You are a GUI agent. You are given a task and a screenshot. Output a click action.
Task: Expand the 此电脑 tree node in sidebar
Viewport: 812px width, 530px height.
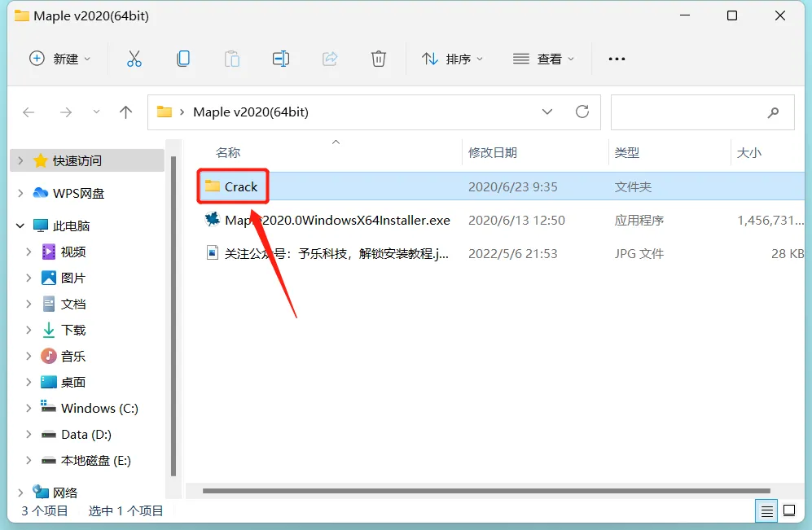point(18,225)
